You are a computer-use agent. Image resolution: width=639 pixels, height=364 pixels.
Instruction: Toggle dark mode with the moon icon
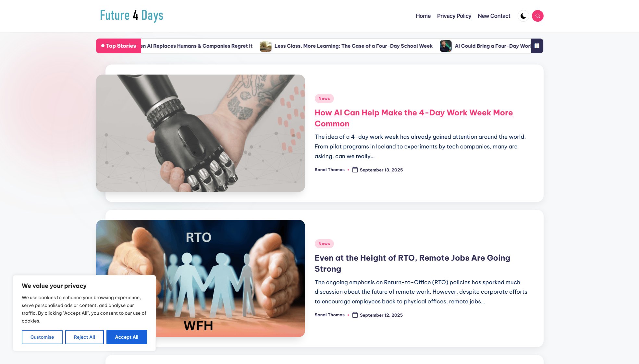coord(523,16)
